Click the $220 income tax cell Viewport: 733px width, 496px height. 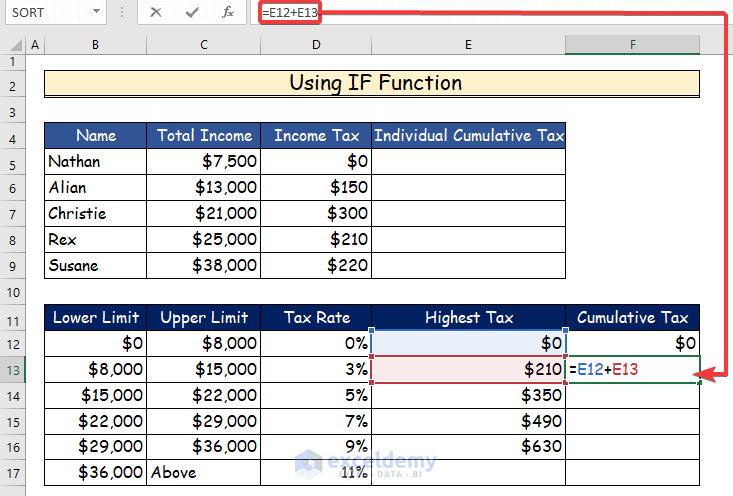click(316, 266)
